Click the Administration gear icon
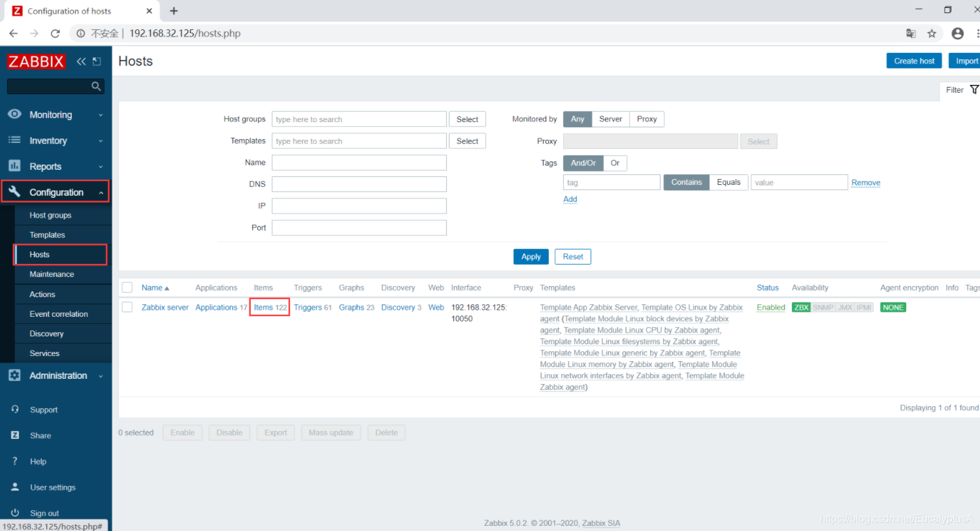This screenshot has width=980, height=531. tap(14, 376)
